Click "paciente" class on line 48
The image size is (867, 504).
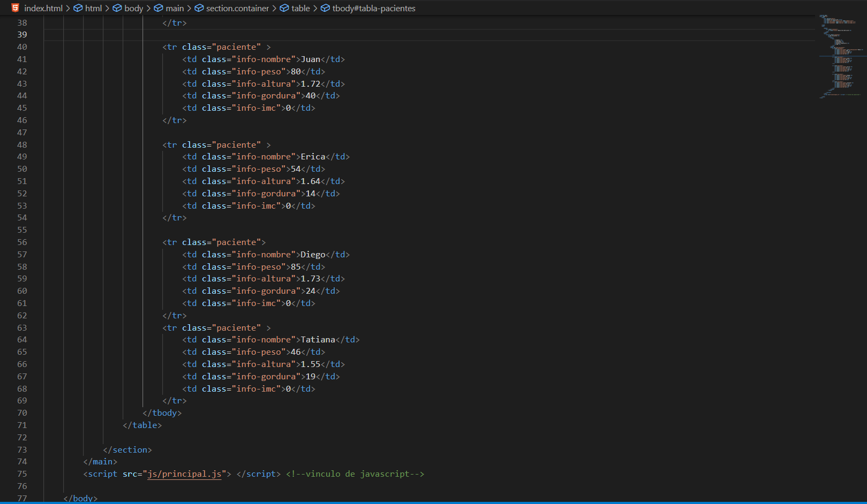[x=237, y=145]
